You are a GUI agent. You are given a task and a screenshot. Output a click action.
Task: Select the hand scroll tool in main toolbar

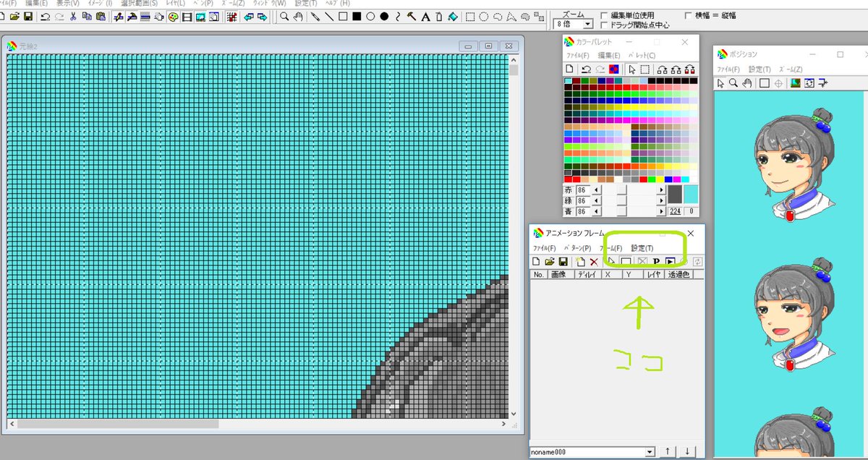pyautogui.click(x=298, y=16)
